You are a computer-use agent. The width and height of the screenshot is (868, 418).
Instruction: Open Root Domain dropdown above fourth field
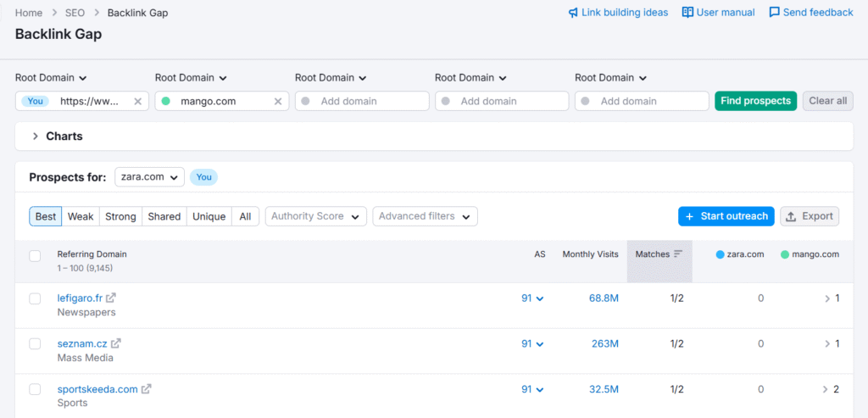(471, 78)
